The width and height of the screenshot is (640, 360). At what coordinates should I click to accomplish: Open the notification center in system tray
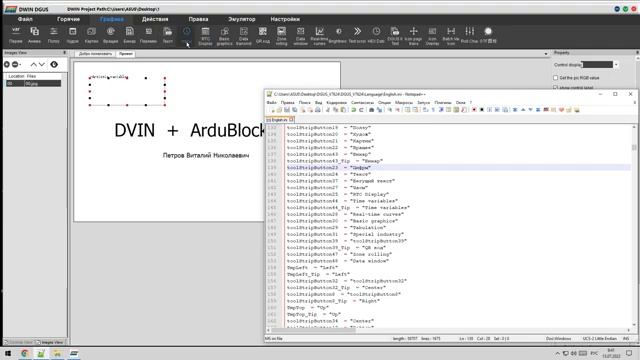click(x=629, y=353)
